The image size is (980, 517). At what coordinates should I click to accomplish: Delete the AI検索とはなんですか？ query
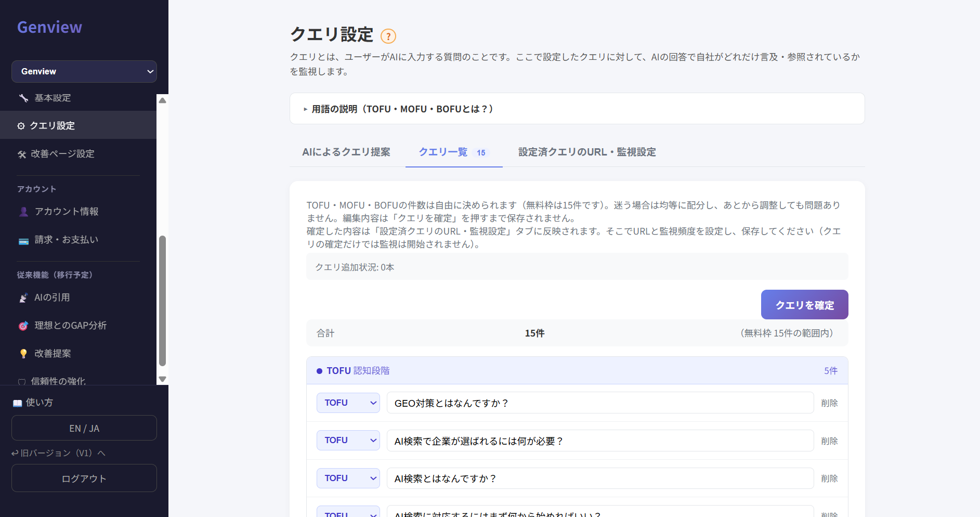tap(829, 479)
